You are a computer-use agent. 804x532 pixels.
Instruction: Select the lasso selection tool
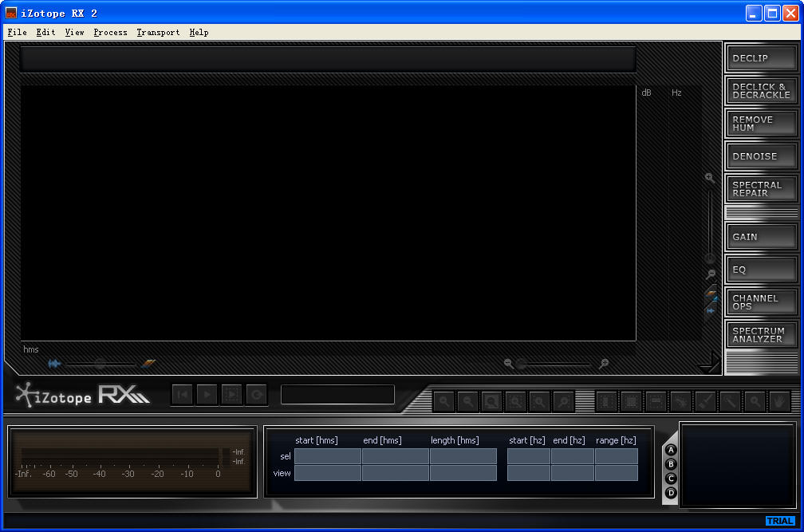pyautogui.click(x=681, y=401)
